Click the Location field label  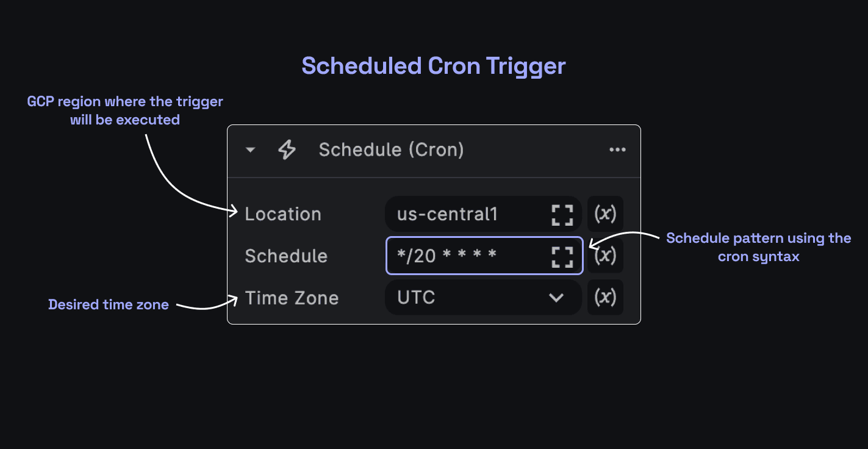click(283, 214)
